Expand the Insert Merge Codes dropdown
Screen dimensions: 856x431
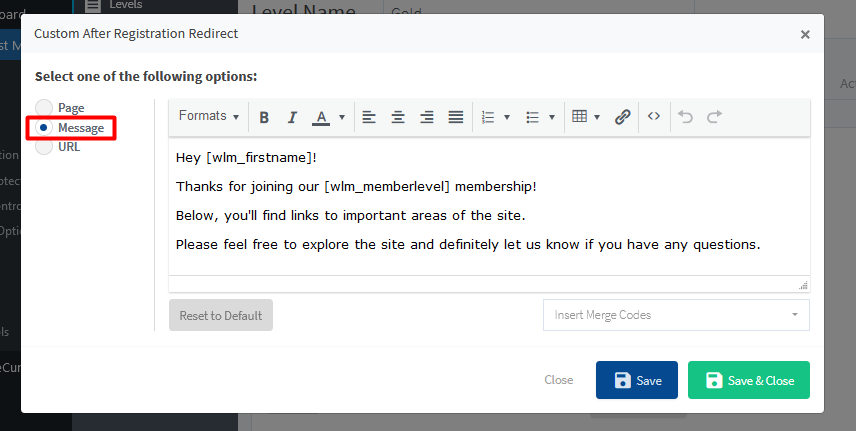pos(676,315)
